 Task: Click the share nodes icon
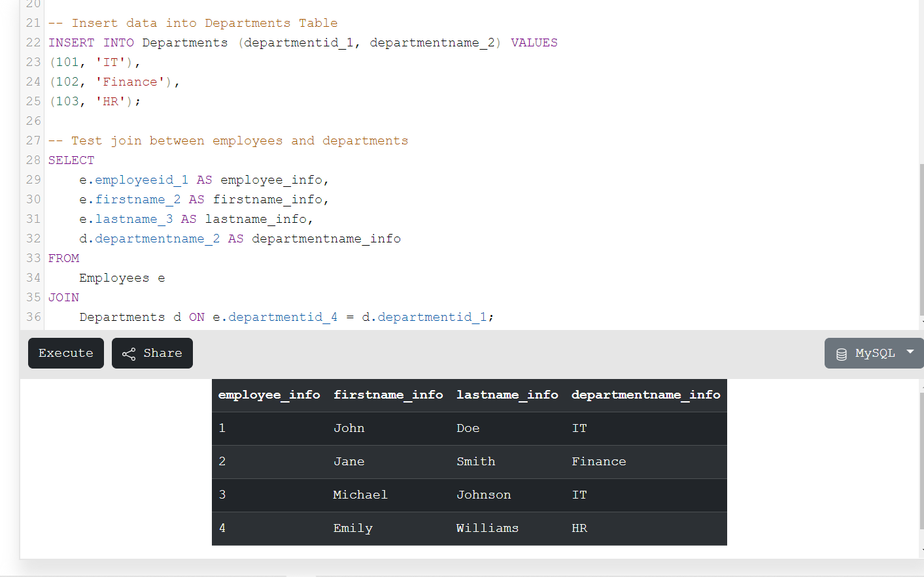click(129, 354)
